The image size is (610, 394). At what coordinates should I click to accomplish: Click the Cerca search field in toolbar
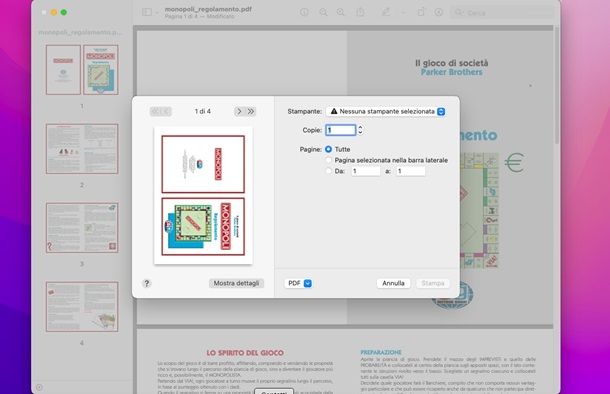502,13
